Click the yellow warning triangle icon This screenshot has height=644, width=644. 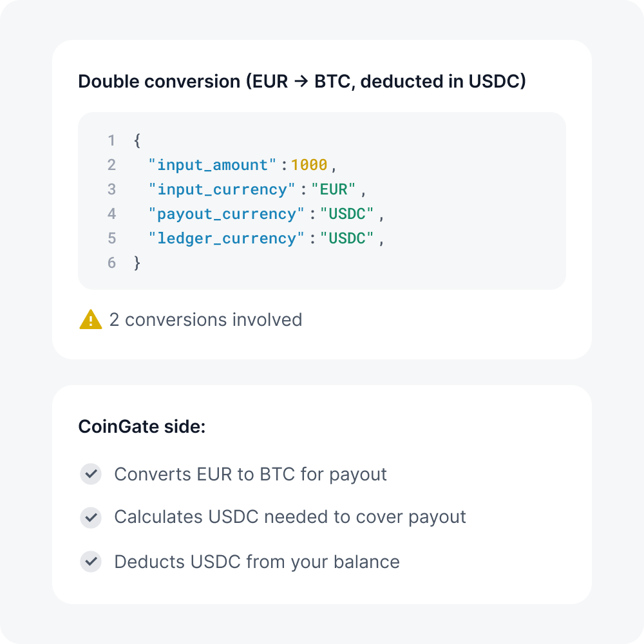91,319
